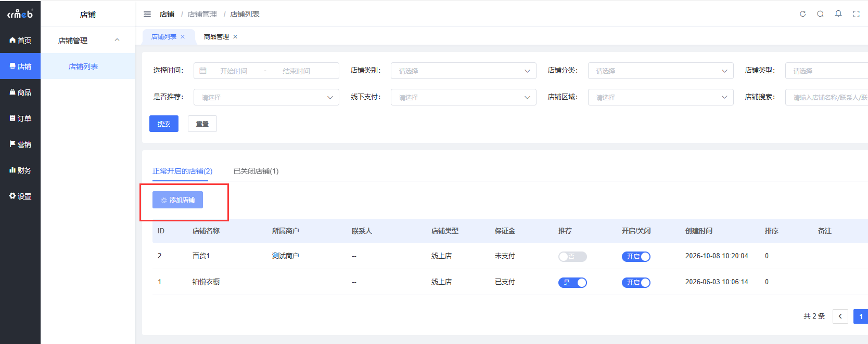Toggle the hamburger menu collapse icon
The image size is (868, 344).
click(147, 14)
